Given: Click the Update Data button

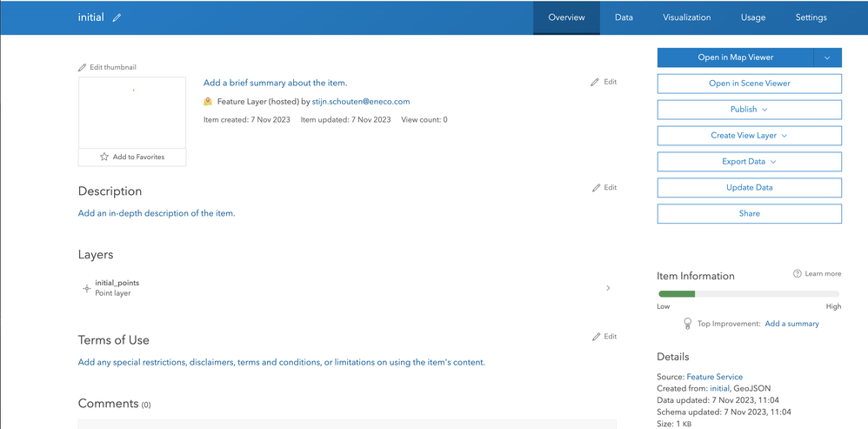Looking at the screenshot, I should point(749,188).
